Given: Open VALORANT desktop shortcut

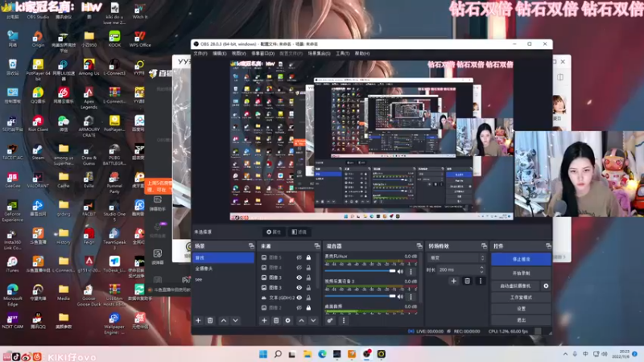Looking at the screenshot, I should pos(38,179).
